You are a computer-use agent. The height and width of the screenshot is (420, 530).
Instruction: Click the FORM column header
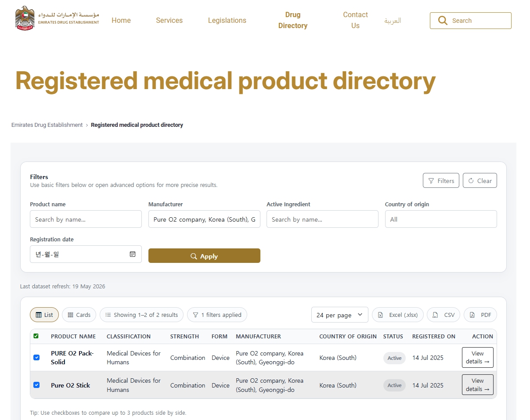(x=220, y=337)
